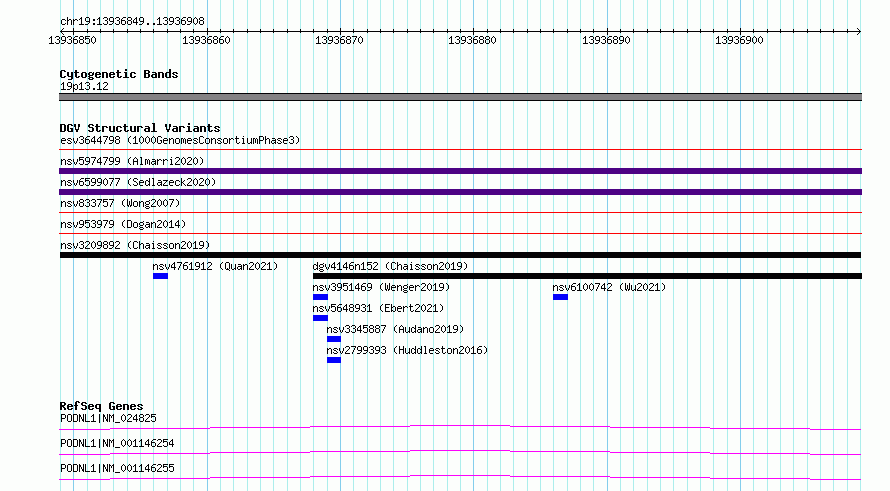Select PODNL1|NM_024825 transcript label
This screenshot has width=890, height=491.
(108, 418)
